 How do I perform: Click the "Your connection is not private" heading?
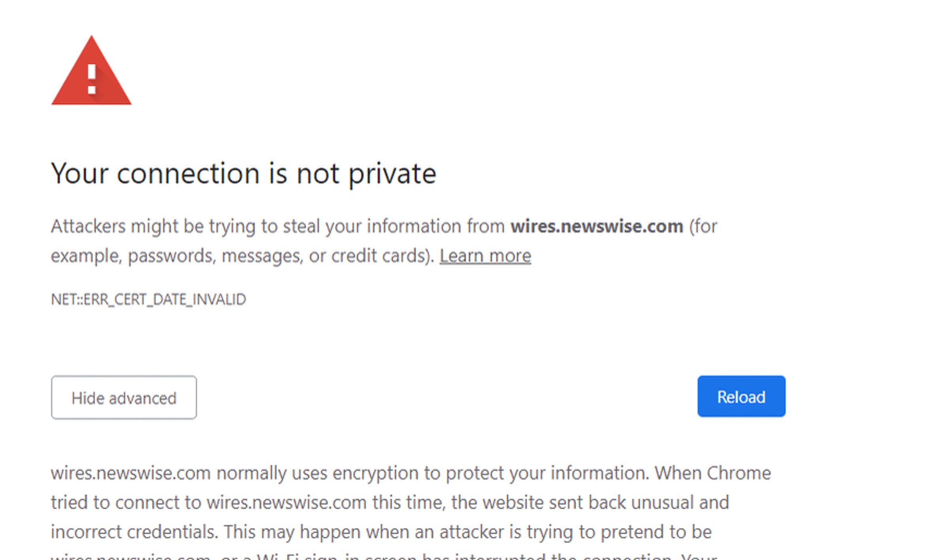(244, 173)
